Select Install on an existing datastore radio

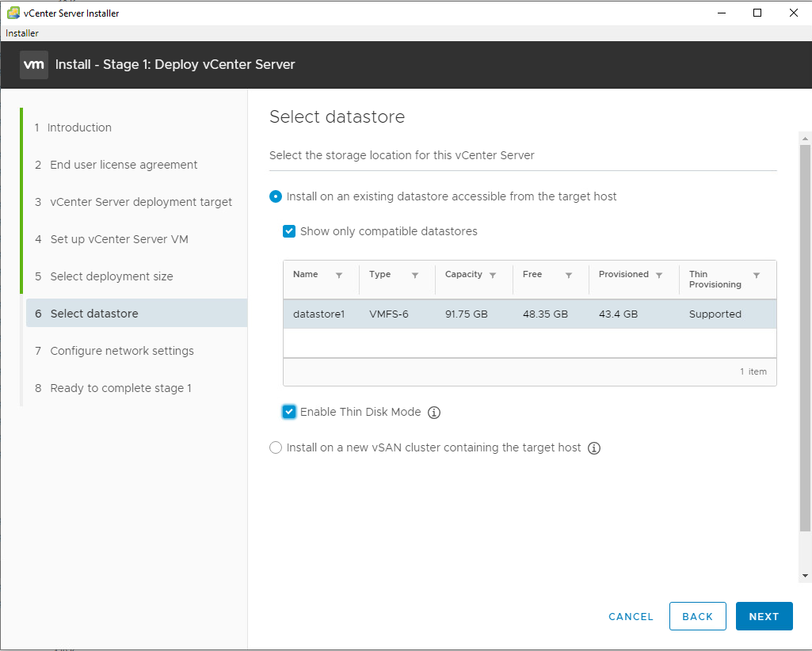point(276,196)
